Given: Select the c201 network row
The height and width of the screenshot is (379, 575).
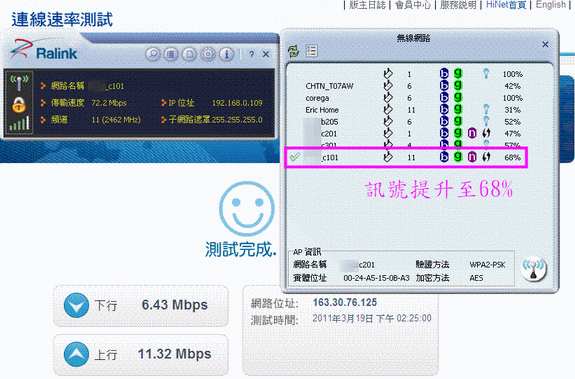Looking at the screenshot, I should pos(414,134).
